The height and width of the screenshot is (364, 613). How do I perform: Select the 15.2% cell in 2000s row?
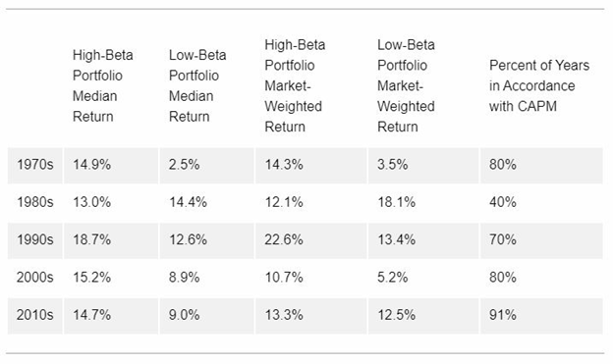[92, 278]
